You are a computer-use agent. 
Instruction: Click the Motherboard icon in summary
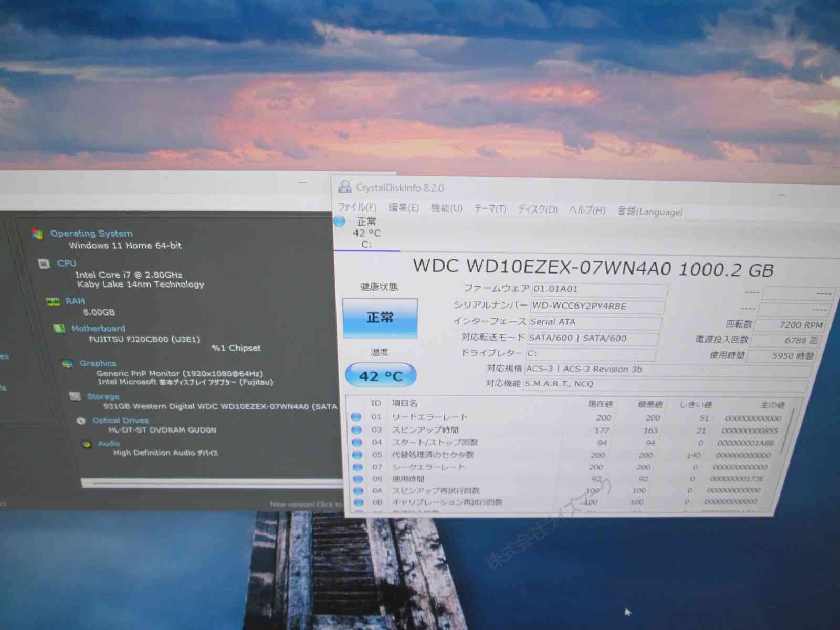59,329
